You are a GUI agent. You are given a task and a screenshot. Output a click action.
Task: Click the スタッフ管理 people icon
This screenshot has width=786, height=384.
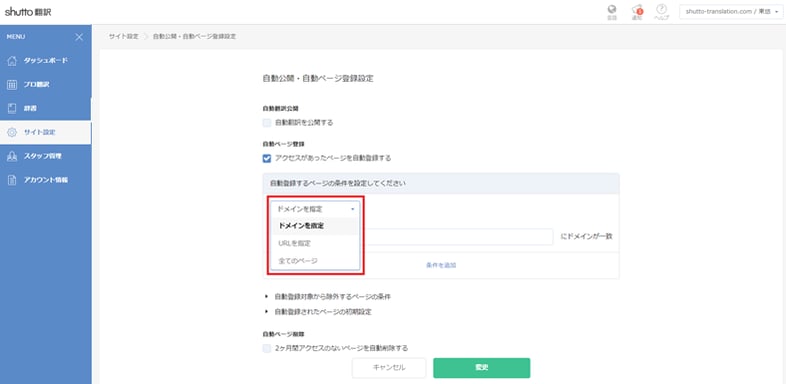13,156
